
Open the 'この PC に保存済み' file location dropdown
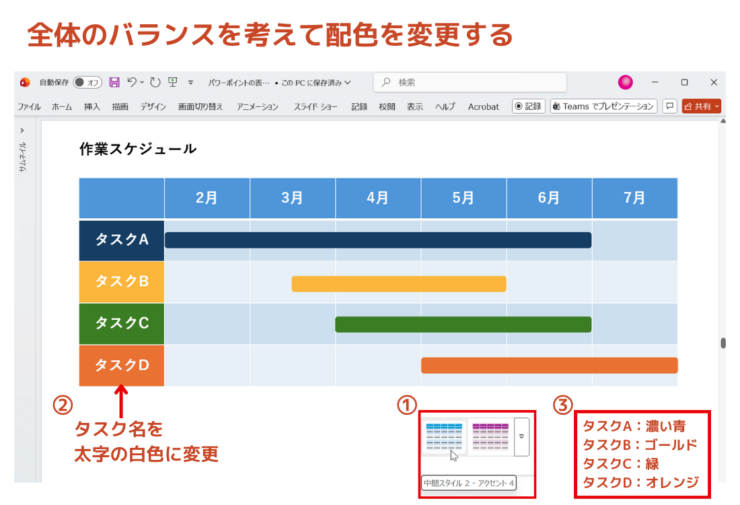(x=316, y=83)
